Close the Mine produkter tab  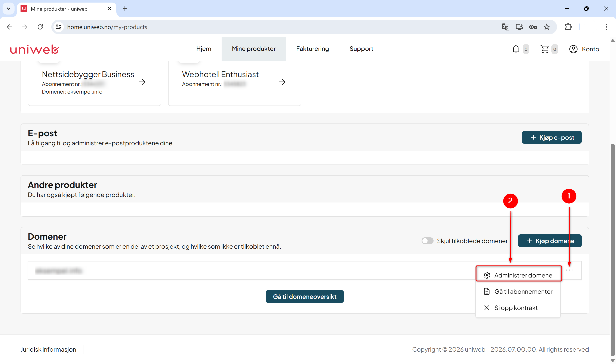point(110,9)
